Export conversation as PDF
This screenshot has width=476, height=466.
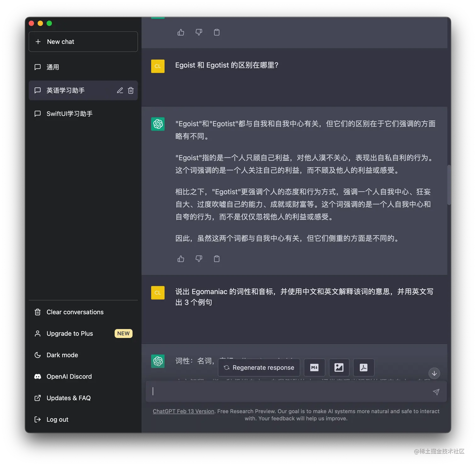click(x=364, y=368)
